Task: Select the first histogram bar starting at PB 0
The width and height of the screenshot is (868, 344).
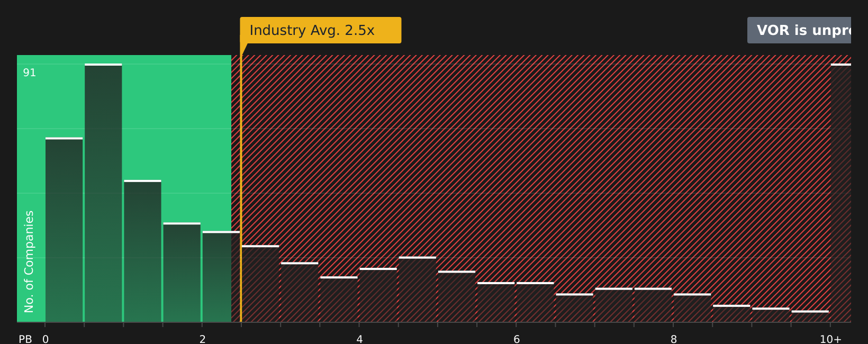Action: (64, 230)
